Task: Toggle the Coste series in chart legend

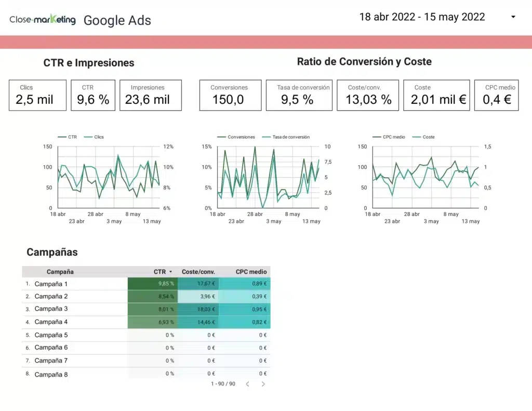Action: pos(428,137)
